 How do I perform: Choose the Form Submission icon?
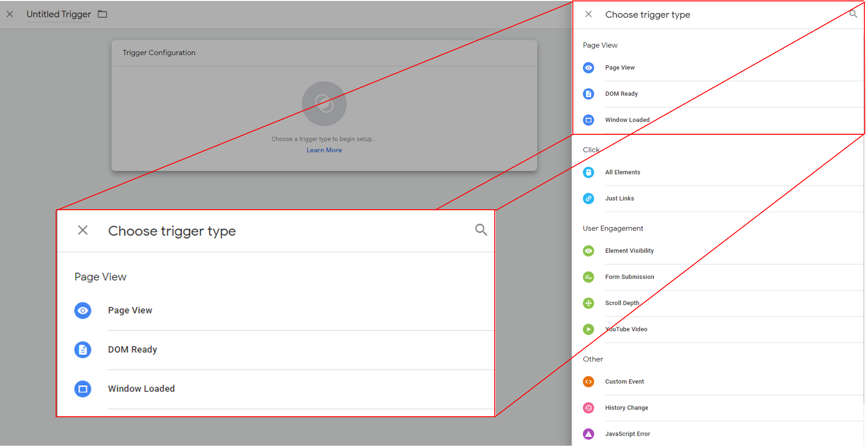click(588, 277)
